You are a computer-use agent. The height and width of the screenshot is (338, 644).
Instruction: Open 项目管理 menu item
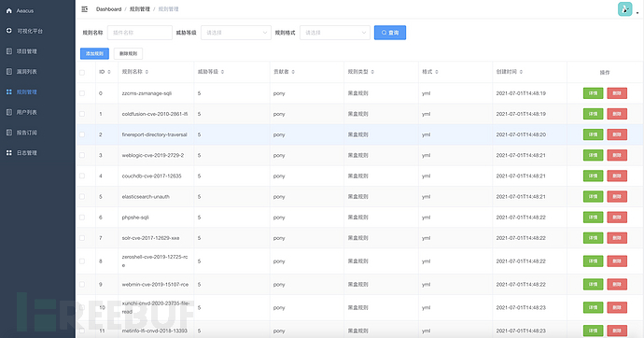27,51
